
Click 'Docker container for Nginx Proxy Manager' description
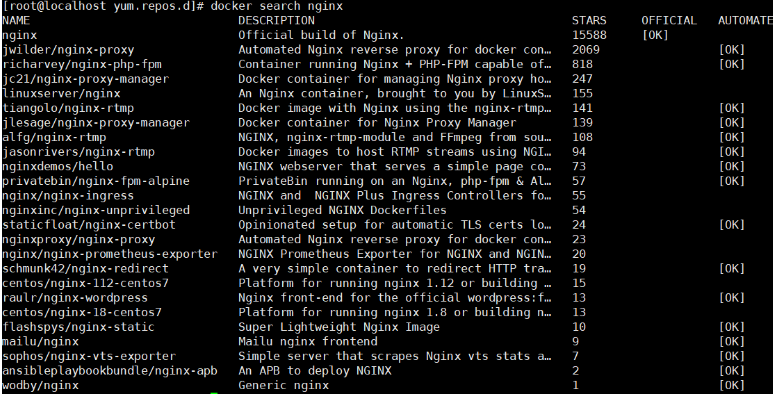tap(377, 123)
